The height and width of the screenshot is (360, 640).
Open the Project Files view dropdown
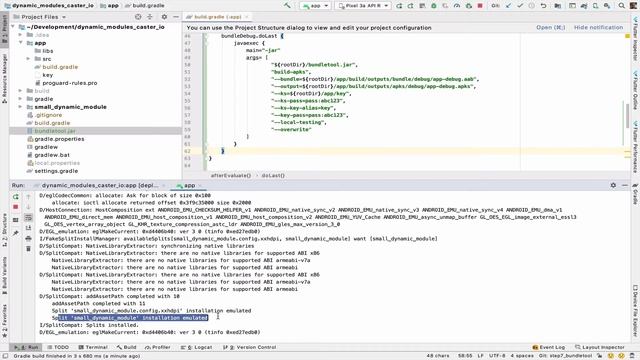[x=40, y=17]
